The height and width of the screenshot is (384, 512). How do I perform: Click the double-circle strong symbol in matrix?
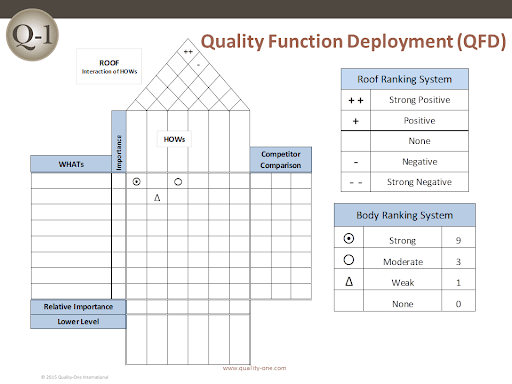coord(136,182)
